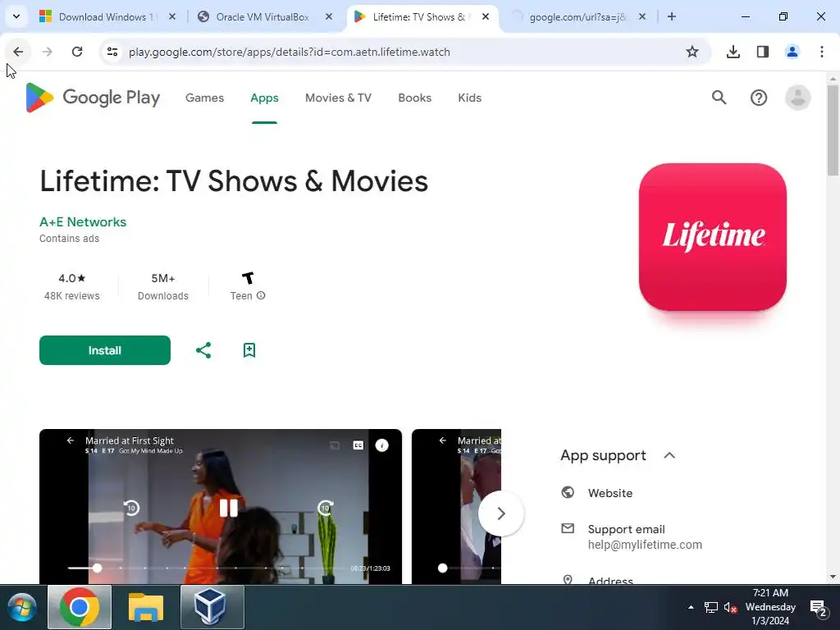Image resolution: width=840 pixels, height=630 pixels.
Task: Open the Chrome downloads icon
Action: pyautogui.click(x=733, y=52)
